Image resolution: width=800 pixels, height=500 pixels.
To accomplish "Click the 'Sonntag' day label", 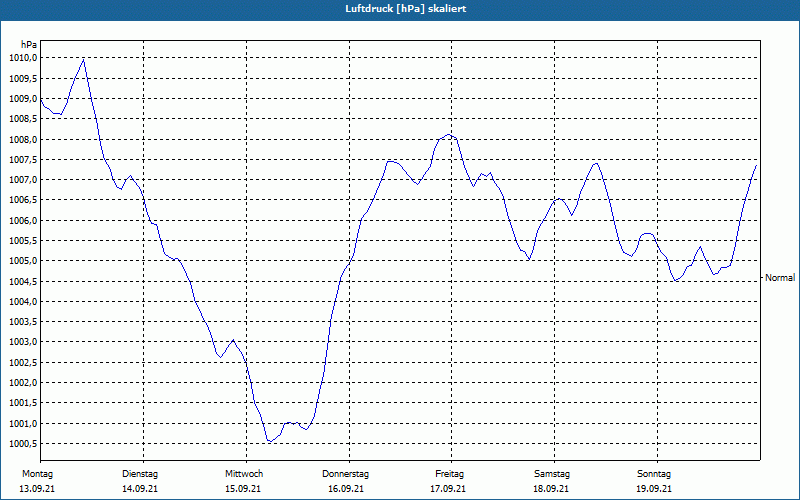I will point(654,474).
